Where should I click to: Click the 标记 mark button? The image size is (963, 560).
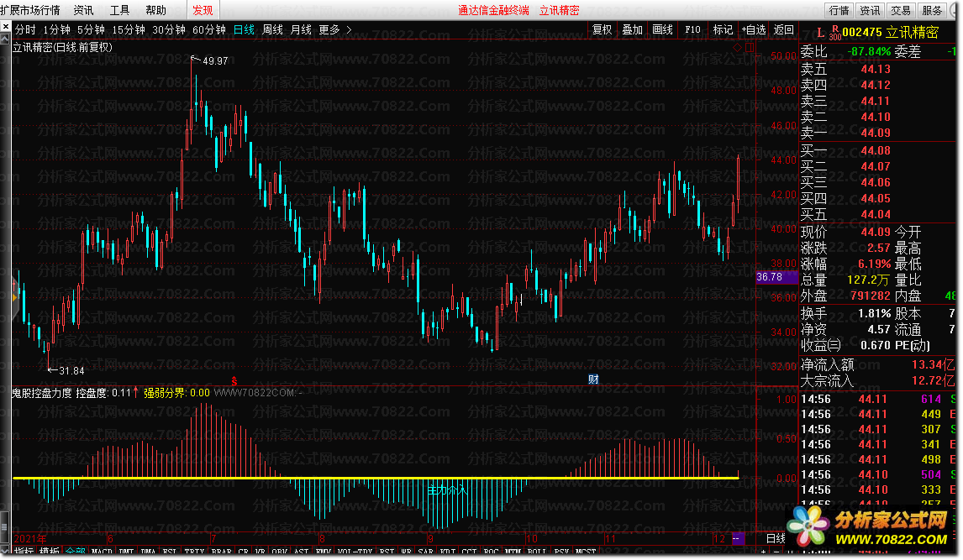coord(723,29)
